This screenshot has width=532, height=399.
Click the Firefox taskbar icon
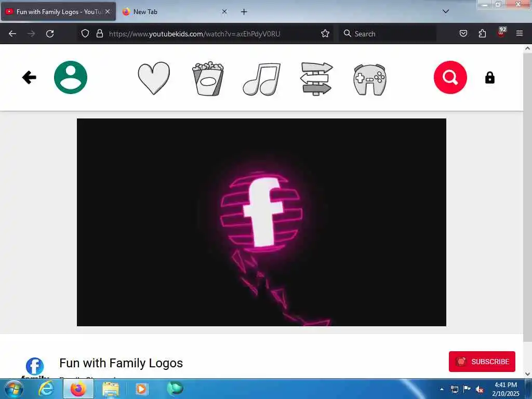point(78,389)
